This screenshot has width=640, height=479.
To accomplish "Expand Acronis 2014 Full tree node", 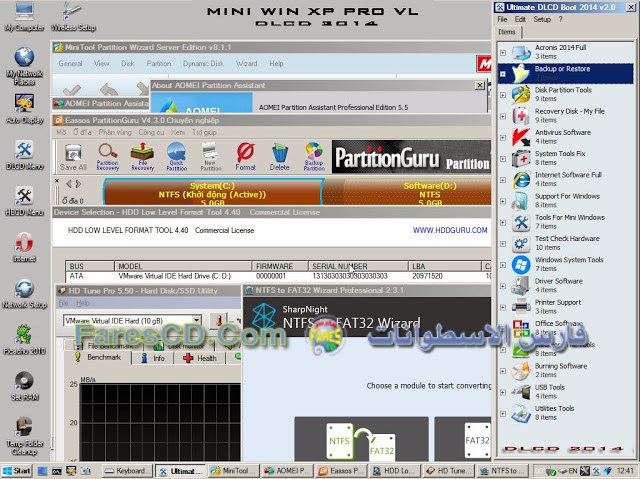I will point(503,53).
